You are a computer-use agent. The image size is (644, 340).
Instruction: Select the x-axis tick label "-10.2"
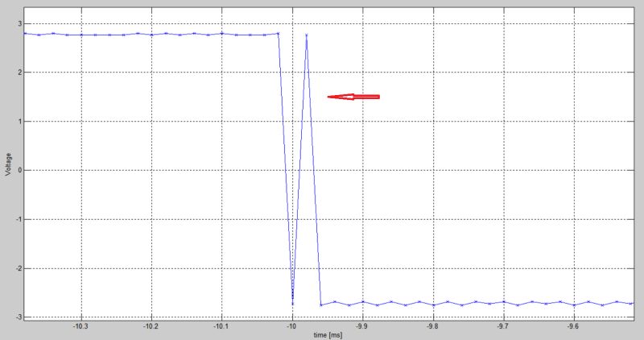click(151, 326)
